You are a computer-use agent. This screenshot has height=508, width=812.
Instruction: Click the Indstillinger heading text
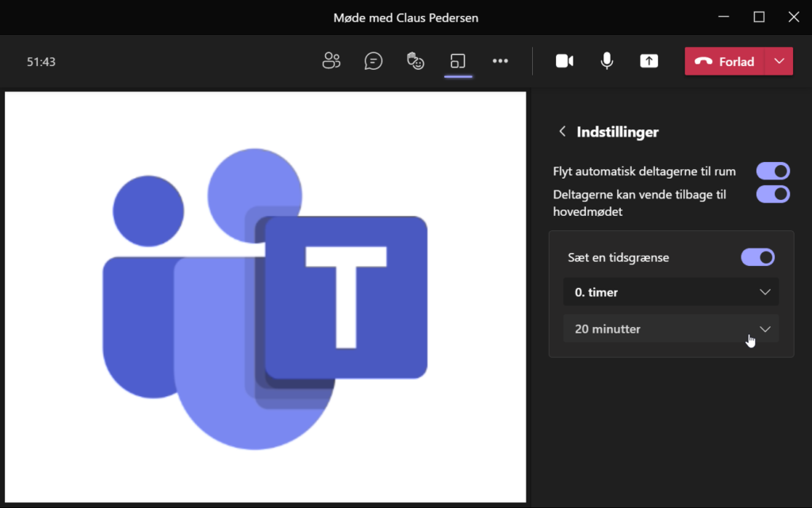coord(618,132)
